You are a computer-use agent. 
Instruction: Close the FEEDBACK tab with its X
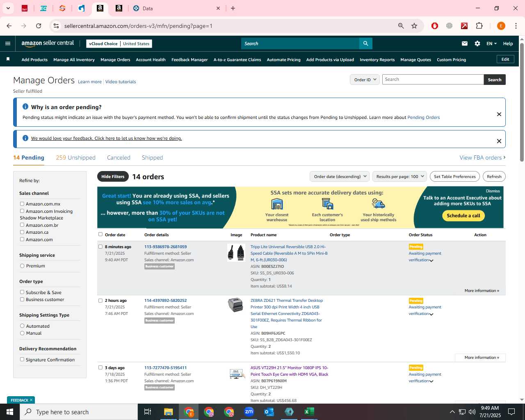pos(31,400)
